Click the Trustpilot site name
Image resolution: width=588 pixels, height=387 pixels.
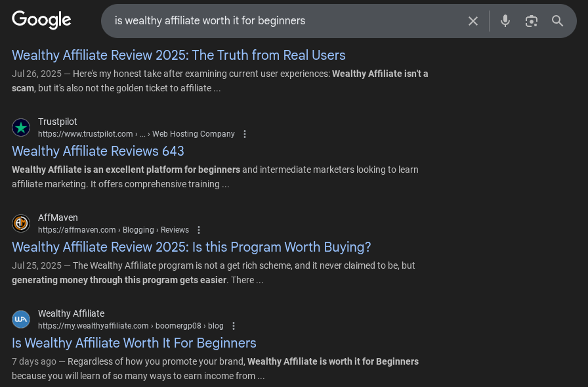pyautogui.click(x=58, y=122)
